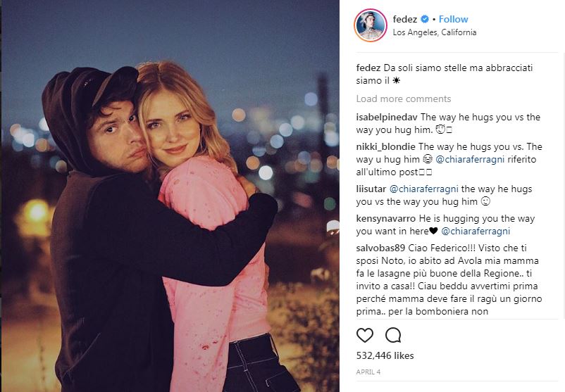The height and width of the screenshot is (392, 565).
Task: Open the Los Angeles, California location
Action: [434, 32]
